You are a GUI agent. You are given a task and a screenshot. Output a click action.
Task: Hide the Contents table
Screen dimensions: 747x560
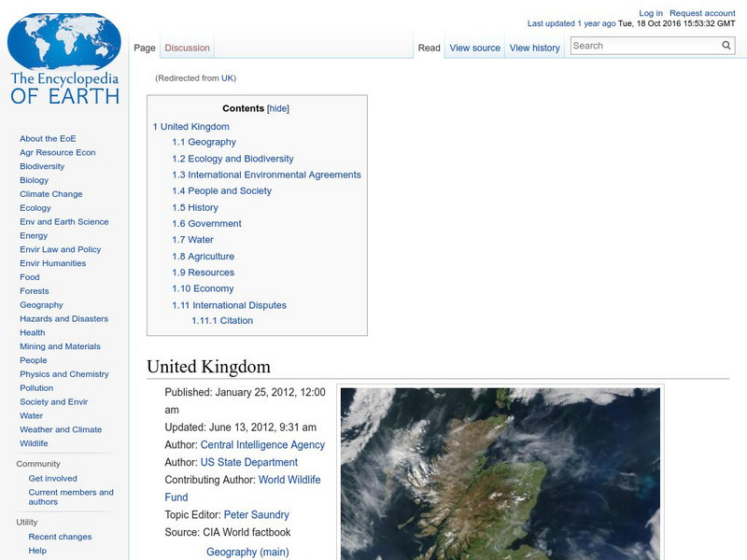click(278, 109)
